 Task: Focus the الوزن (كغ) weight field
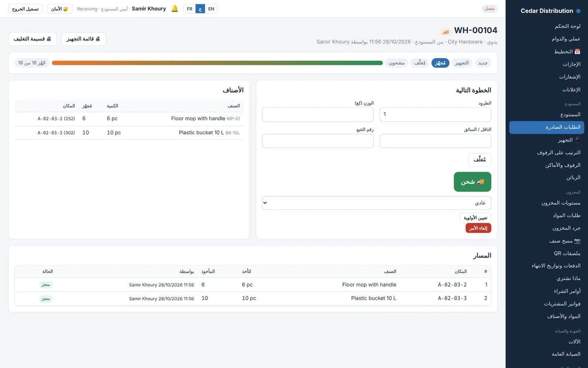[x=318, y=114]
